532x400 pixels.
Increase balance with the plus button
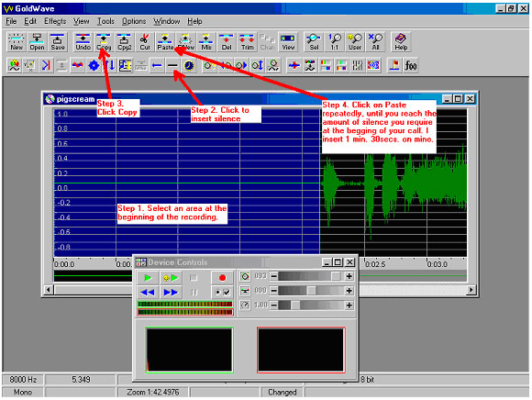[349, 291]
